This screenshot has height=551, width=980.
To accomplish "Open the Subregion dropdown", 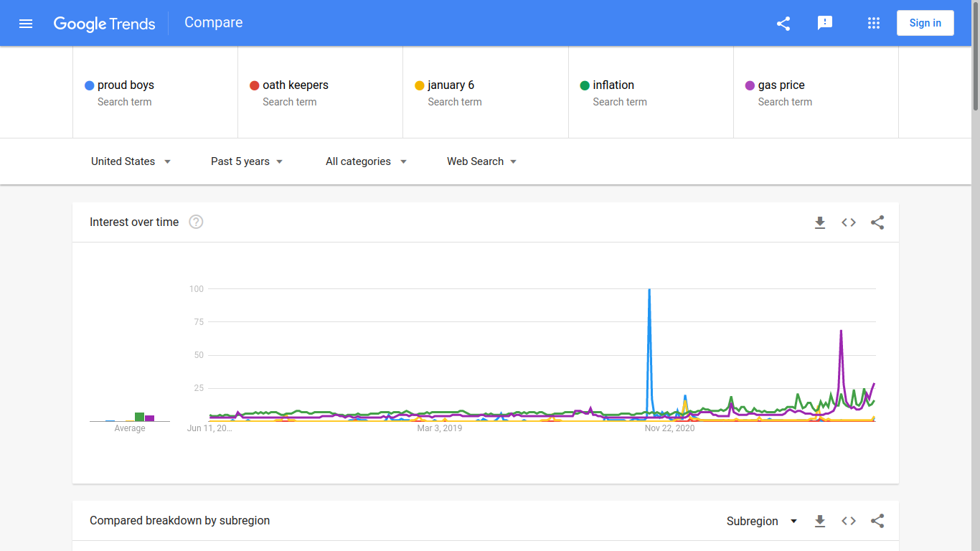I will point(762,521).
